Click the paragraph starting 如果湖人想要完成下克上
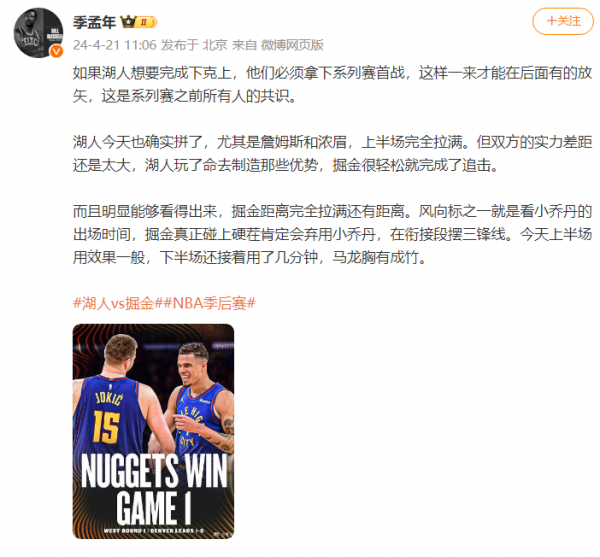Viewport: 600px width, 557px height. pos(333,84)
